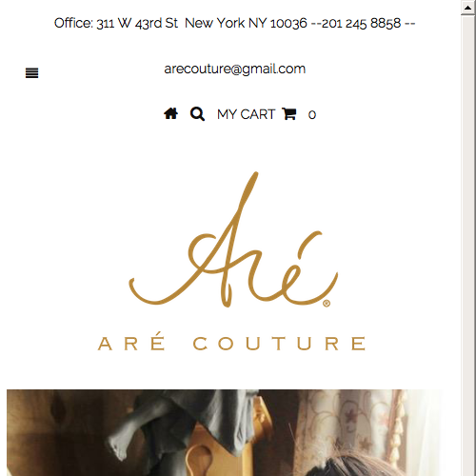Click the registered trademark symbol on logo
This screenshot has height=476, width=476.
click(x=327, y=304)
